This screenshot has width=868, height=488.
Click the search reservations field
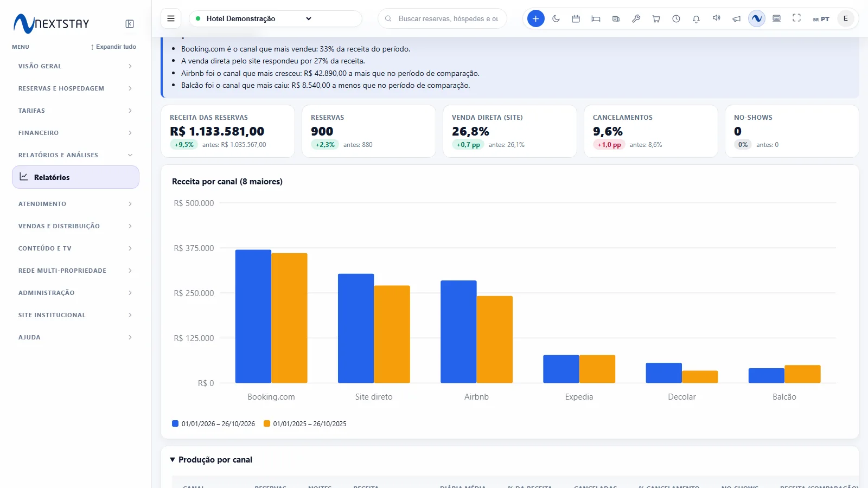point(442,18)
